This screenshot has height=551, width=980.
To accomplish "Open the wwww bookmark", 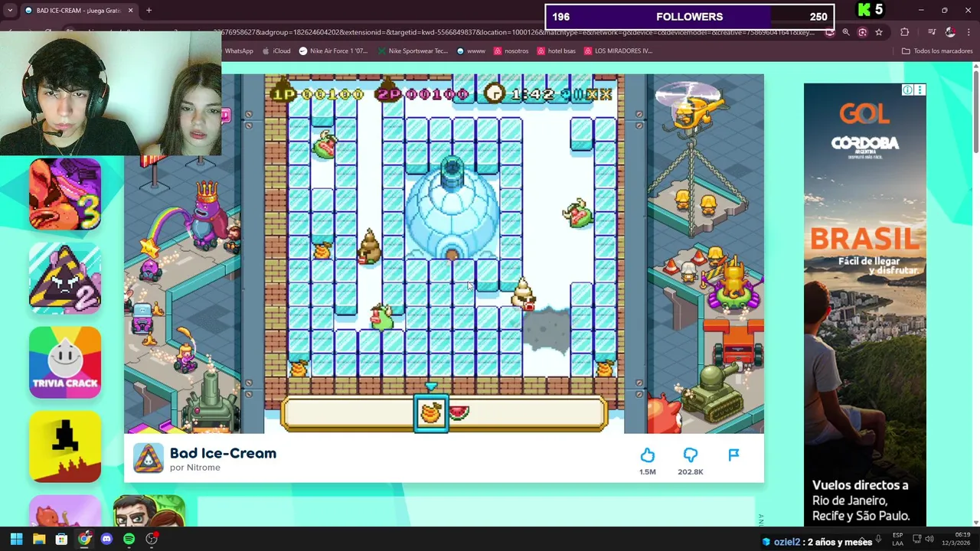I will 471,51.
